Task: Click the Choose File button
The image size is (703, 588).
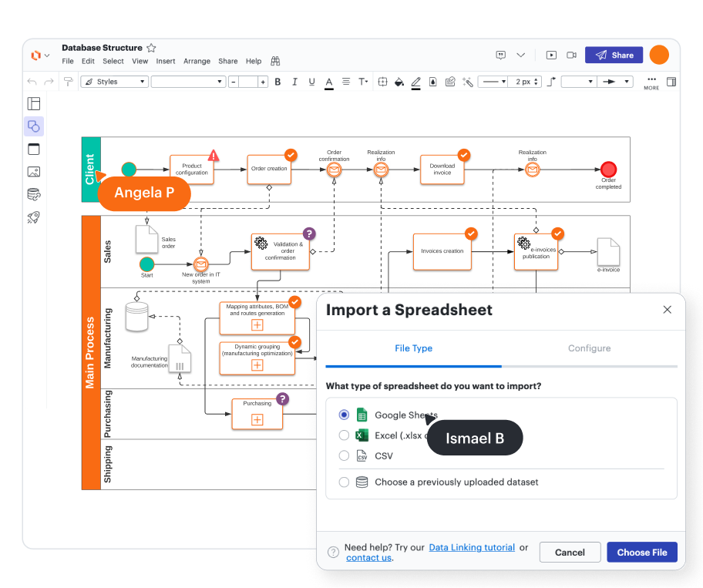Action: tap(642, 552)
